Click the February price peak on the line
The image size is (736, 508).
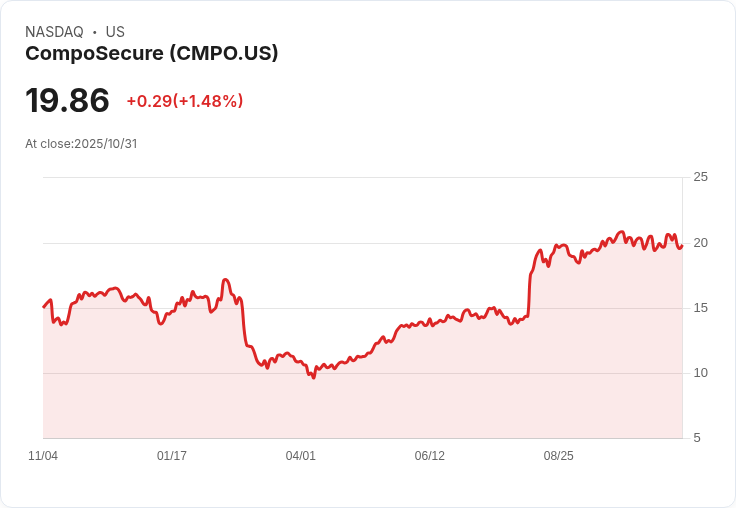pos(226,280)
